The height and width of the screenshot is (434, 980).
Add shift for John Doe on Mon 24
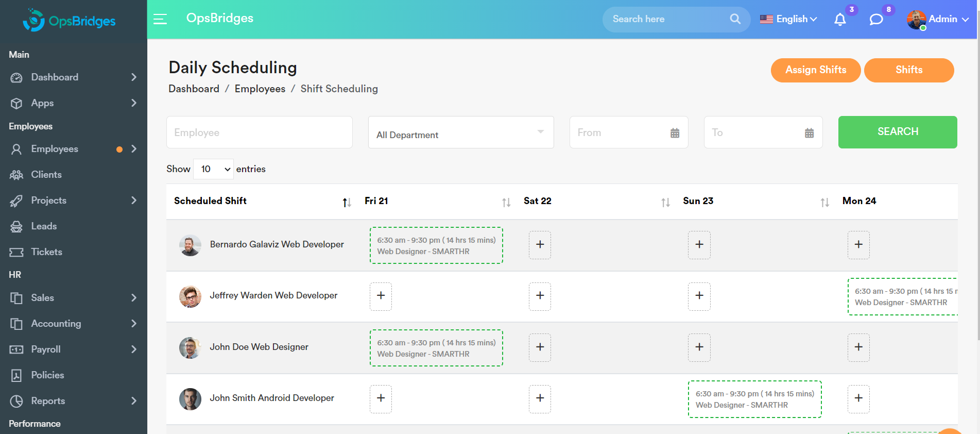[858, 347]
